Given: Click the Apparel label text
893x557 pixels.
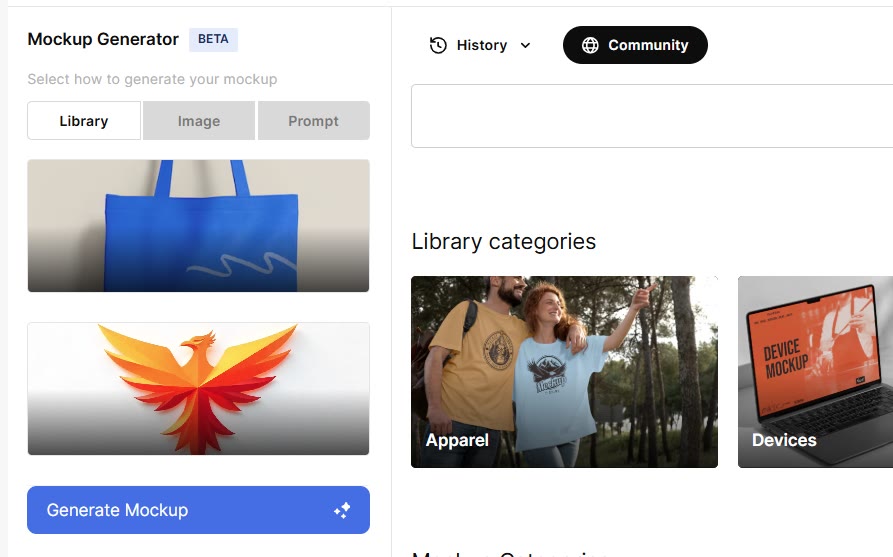Looking at the screenshot, I should coord(457,440).
